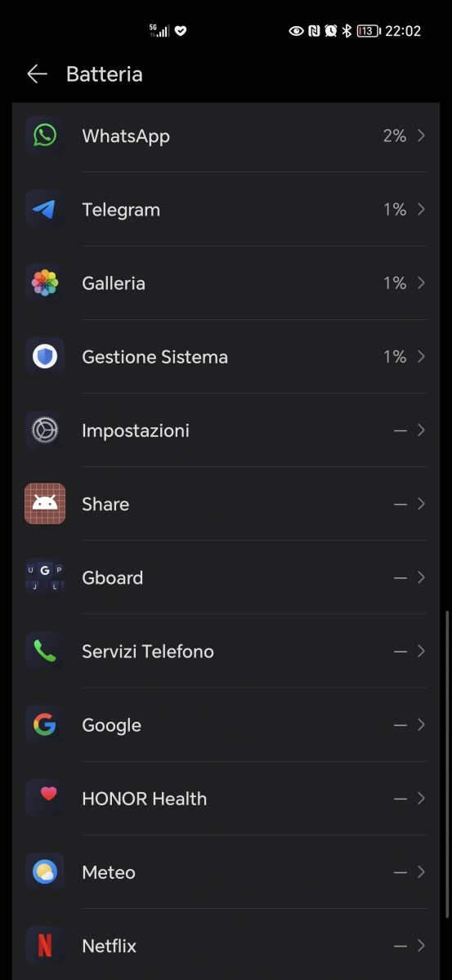This screenshot has width=452, height=980.
Task: Tap the Impostazioni gear icon
Action: (45, 430)
